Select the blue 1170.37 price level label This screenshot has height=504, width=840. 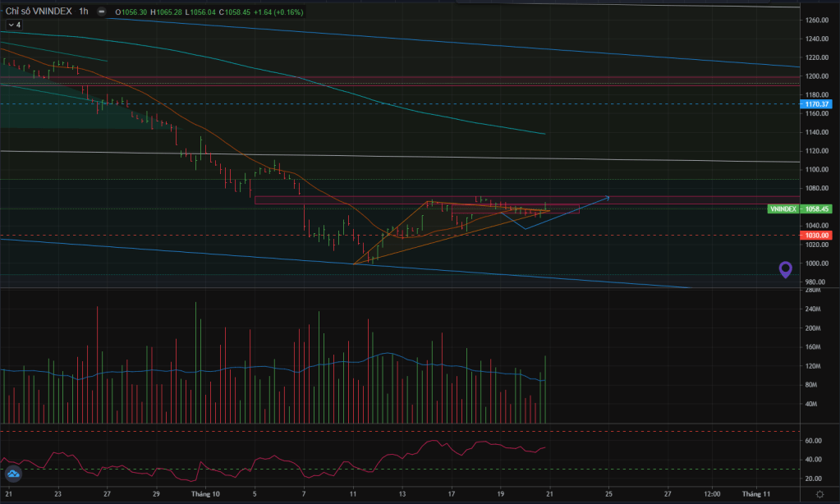817,104
